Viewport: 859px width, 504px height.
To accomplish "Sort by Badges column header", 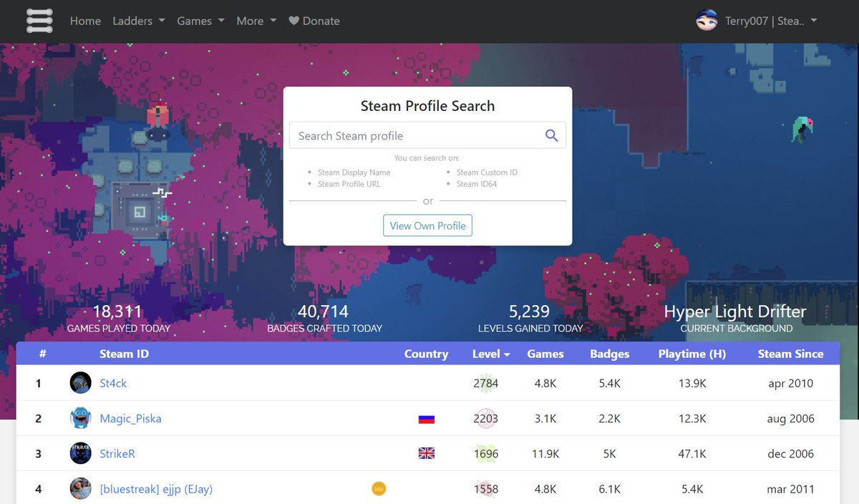I will pyautogui.click(x=610, y=354).
